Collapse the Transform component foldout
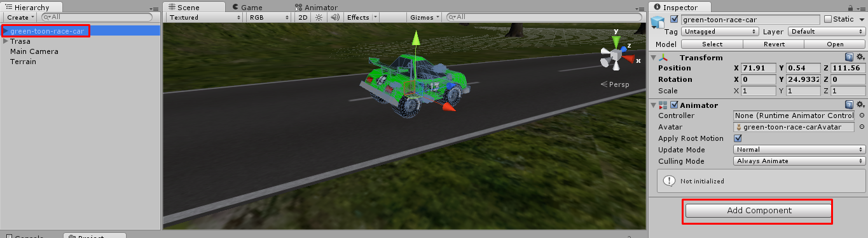The height and width of the screenshot is (238, 868). pos(654,58)
